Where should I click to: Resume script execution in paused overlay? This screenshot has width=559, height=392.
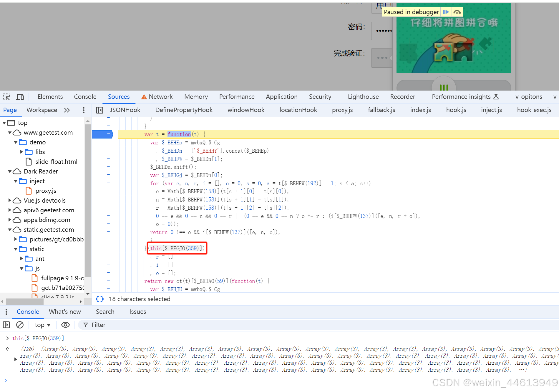(446, 12)
